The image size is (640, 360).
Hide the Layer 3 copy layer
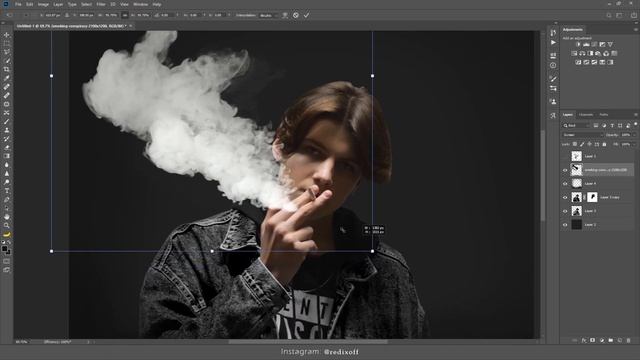[565, 198]
